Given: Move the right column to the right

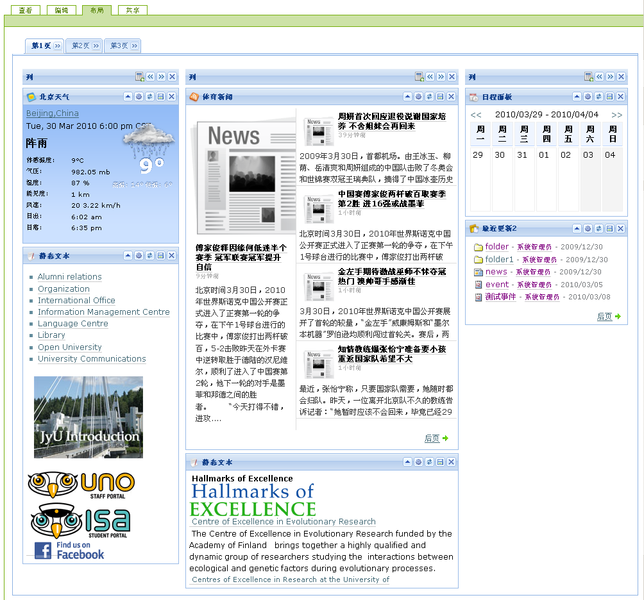Looking at the screenshot, I should [x=609, y=77].
